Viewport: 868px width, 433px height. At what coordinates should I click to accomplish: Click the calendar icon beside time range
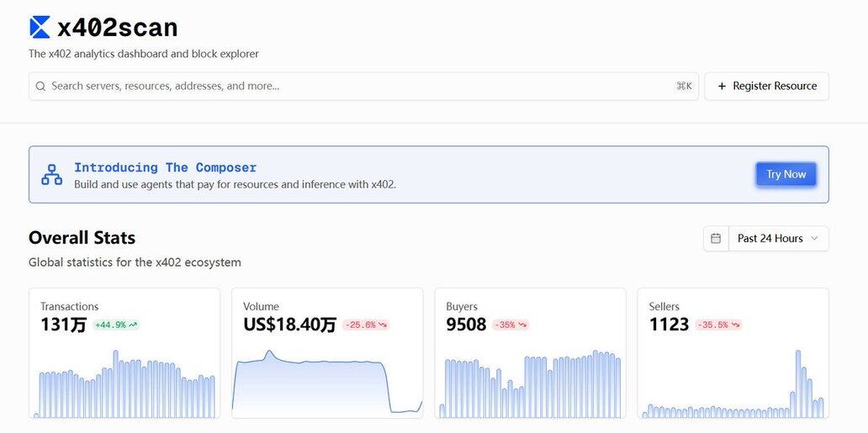tap(716, 239)
